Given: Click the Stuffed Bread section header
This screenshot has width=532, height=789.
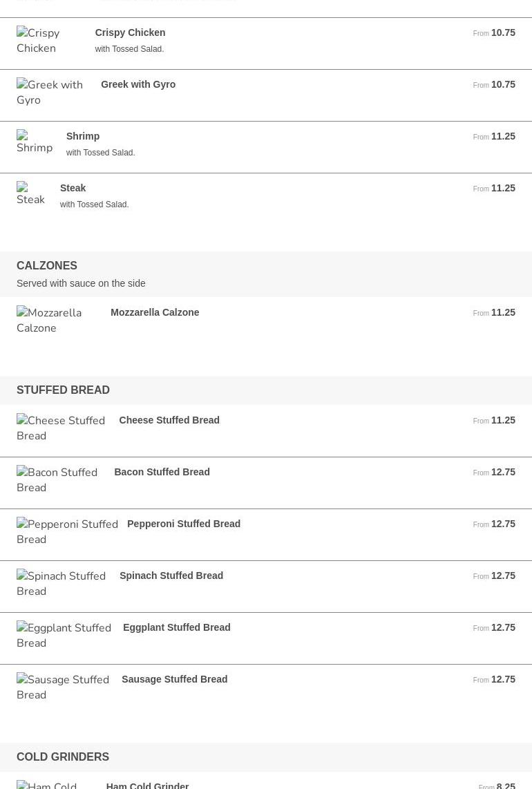Looking at the screenshot, I should tap(63, 390).
